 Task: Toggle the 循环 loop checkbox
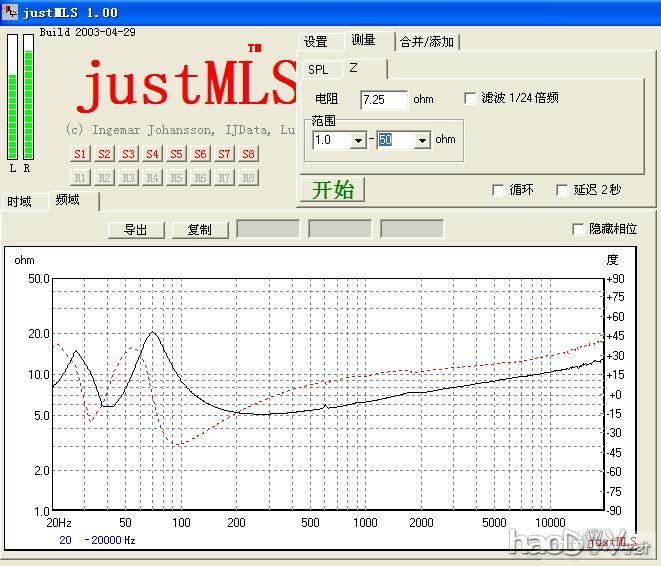(x=498, y=190)
